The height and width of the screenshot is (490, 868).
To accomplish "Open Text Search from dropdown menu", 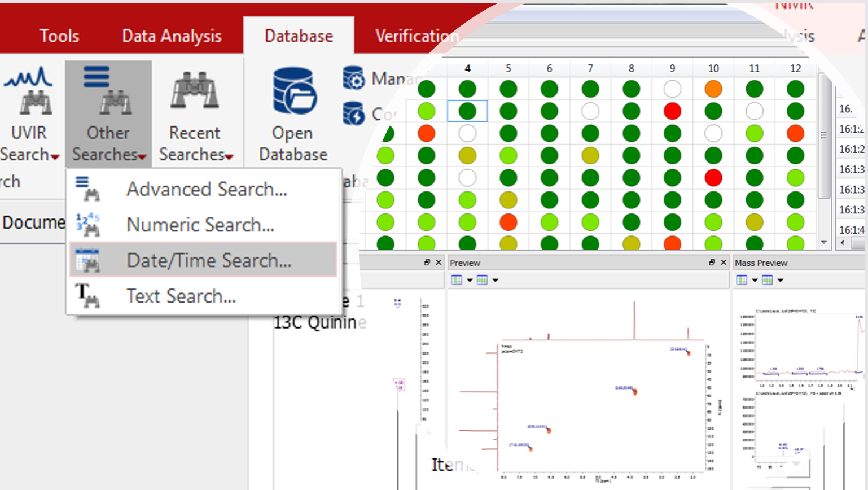I will pos(181,296).
